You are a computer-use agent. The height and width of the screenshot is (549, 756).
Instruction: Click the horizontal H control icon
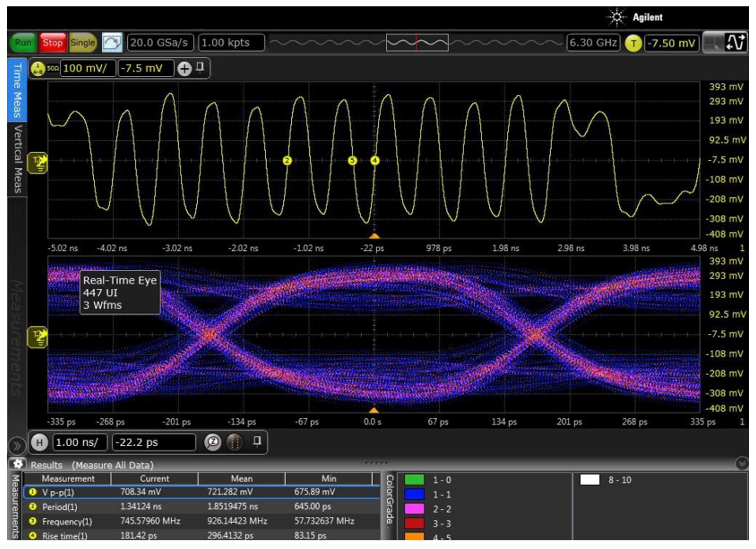(x=39, y=443)
